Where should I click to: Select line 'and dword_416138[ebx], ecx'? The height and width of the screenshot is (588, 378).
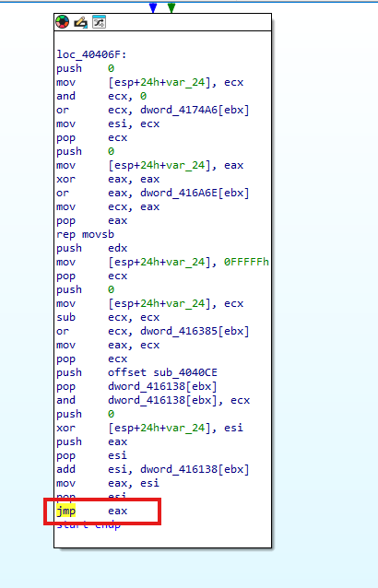click(153, 401)
